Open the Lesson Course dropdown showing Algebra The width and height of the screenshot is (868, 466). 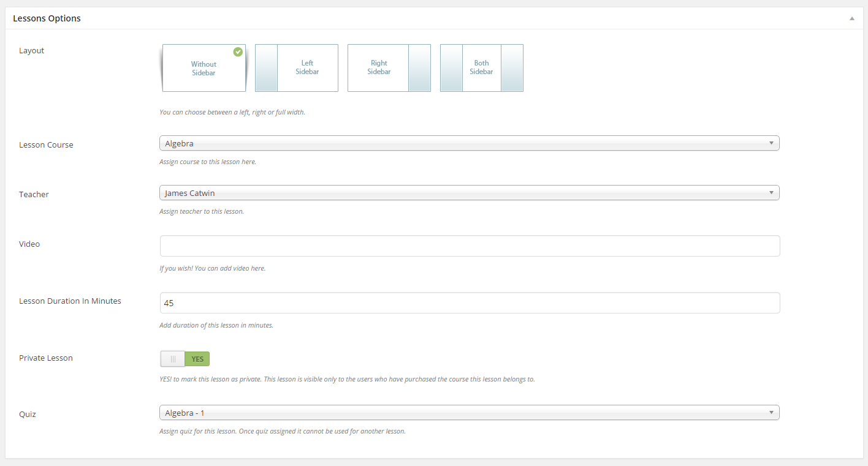pyautogui.click(x=469, y=143)
